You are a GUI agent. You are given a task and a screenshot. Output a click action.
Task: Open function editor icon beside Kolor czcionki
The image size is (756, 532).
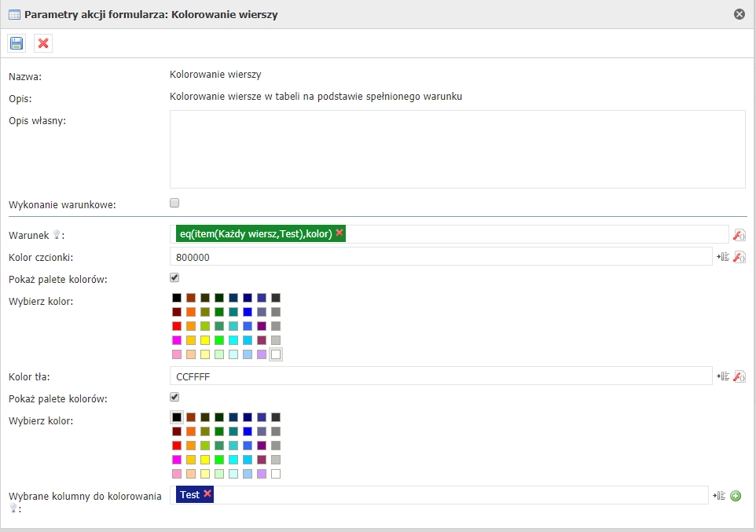(739, 257)
